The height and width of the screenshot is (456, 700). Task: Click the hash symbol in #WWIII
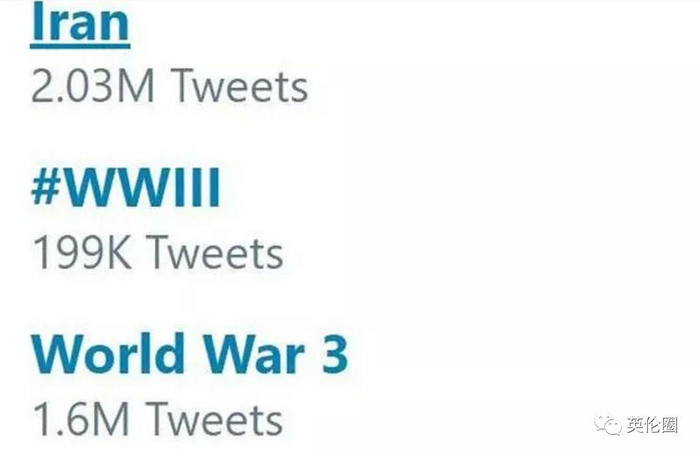point(48,188)
